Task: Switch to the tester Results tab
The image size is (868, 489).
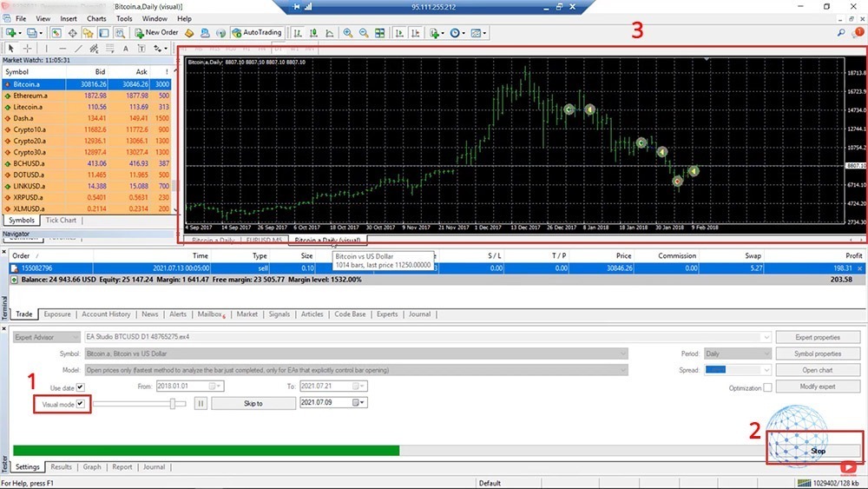Action: pyautogui.click(x=61, y=466)
